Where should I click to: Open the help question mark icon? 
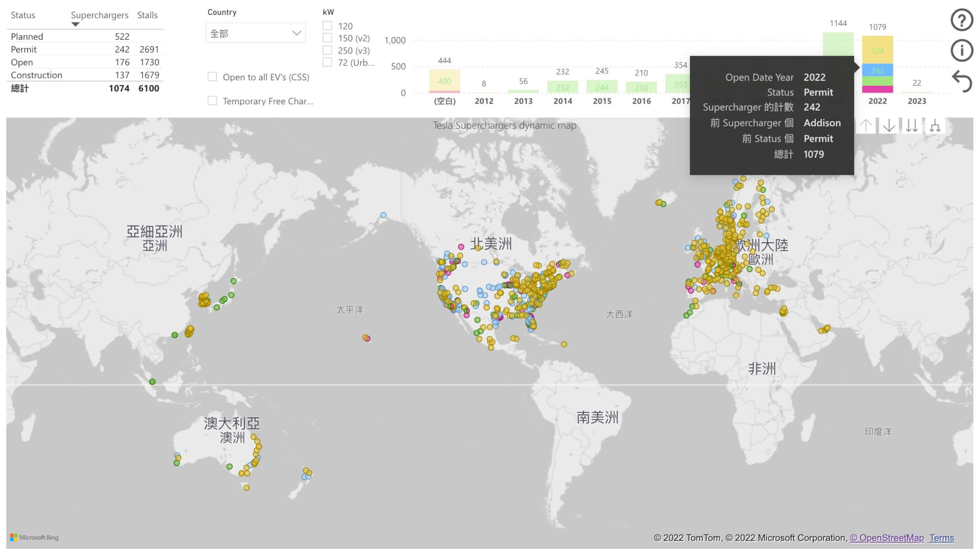point(961,20)
